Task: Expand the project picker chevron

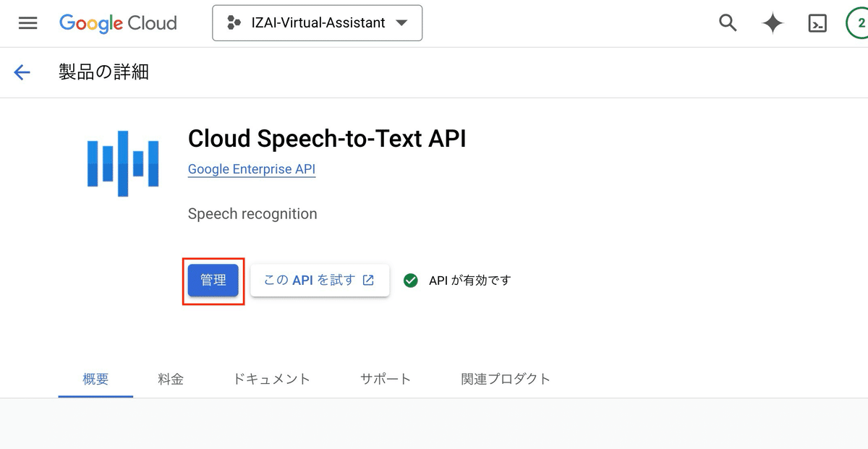Action: [x=401, y=22]
